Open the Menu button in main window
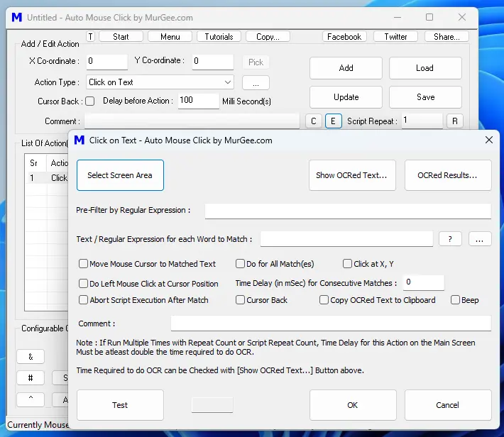 (170, 37)
